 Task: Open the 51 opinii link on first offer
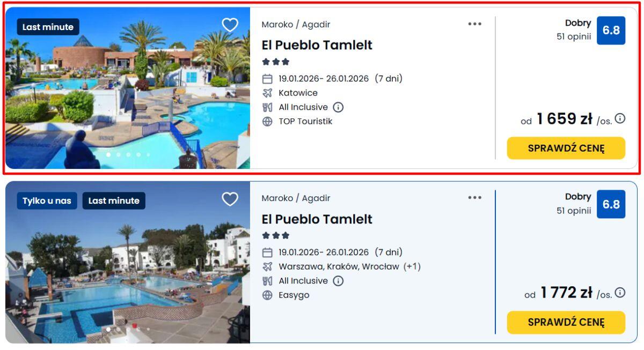[573, 37]
